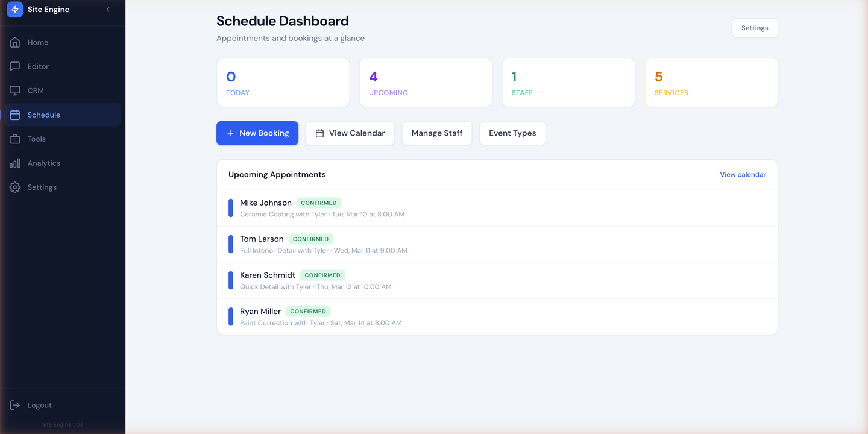Open the Editor panel icon

point(14,66)
